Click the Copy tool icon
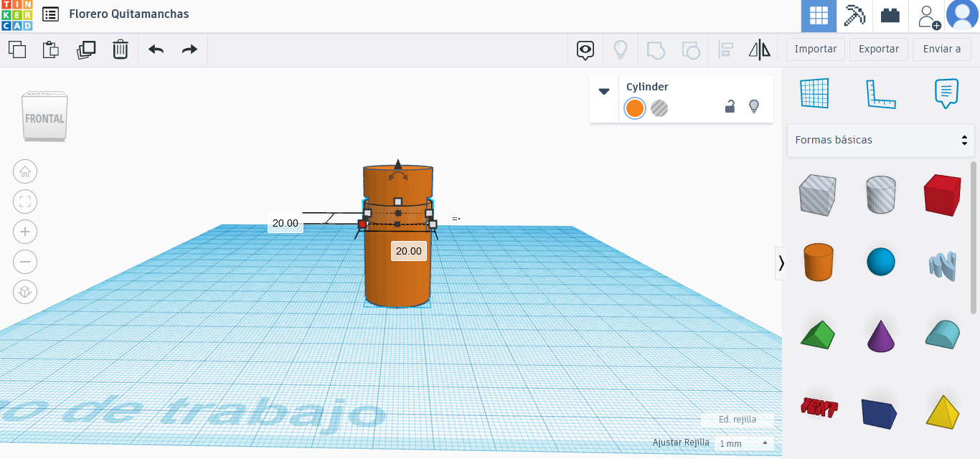This screenshot has height=459, width=980. click(17, 49)
